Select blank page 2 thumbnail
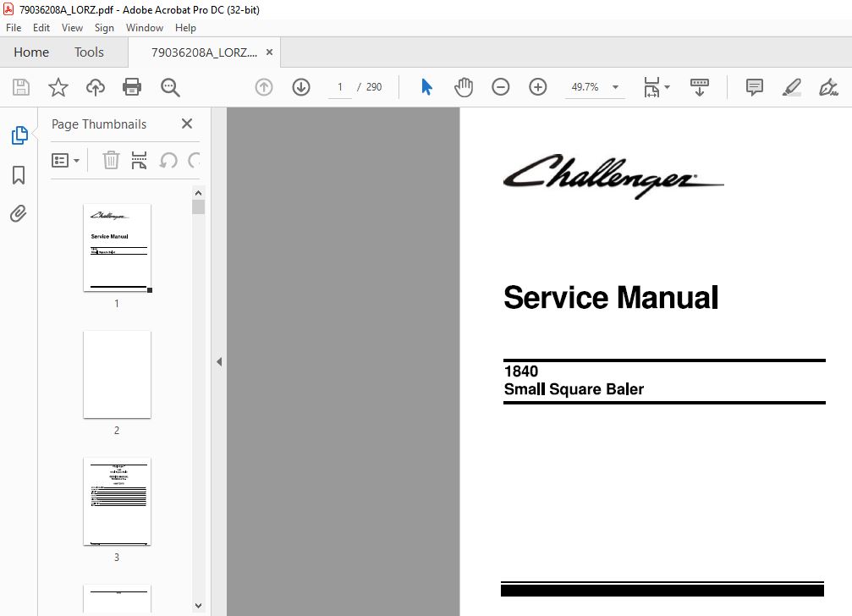Screen dimensions: 852x616 pyautogui.click(x=117, y=374)
